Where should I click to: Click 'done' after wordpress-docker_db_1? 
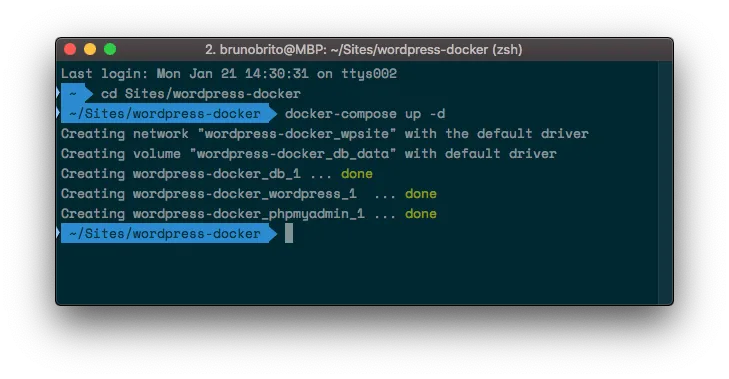pos(357,173)
